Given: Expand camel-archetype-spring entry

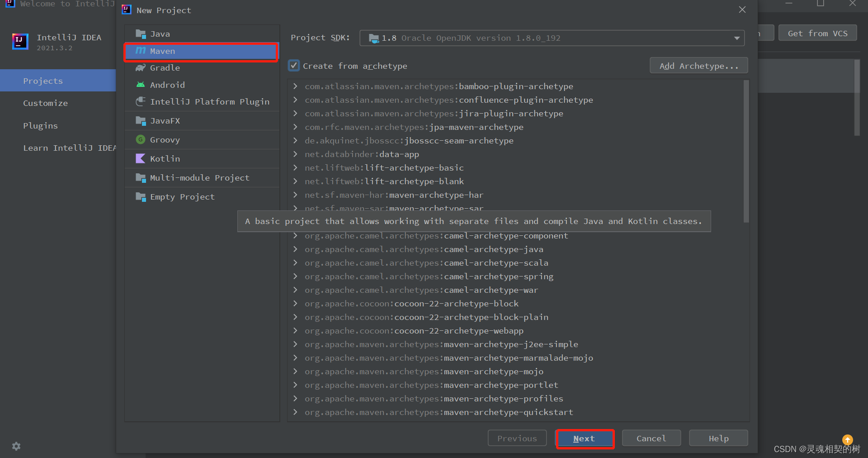Looking at the screenshot, I should point(295,276).
